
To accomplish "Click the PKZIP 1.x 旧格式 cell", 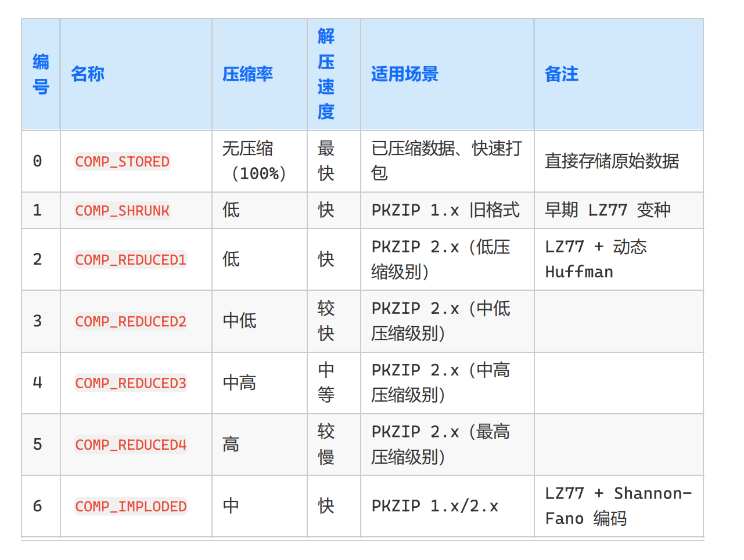I will coord(445,210).
